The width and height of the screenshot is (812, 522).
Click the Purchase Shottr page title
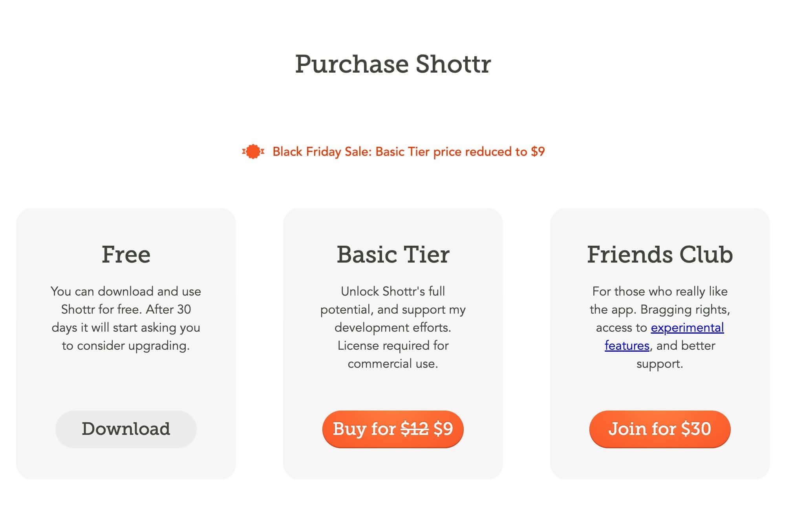[393, 64]
